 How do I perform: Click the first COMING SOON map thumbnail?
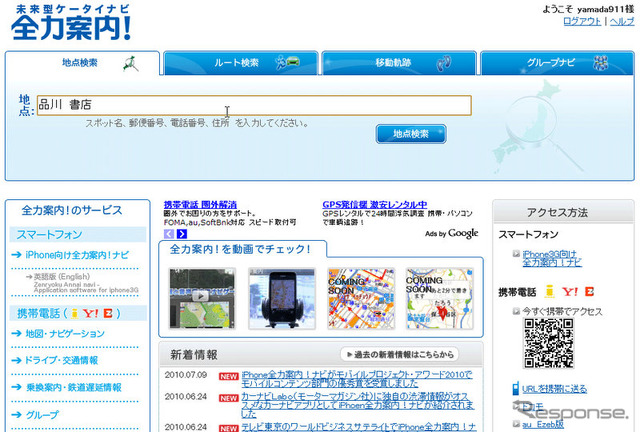[x=361, y=298]
